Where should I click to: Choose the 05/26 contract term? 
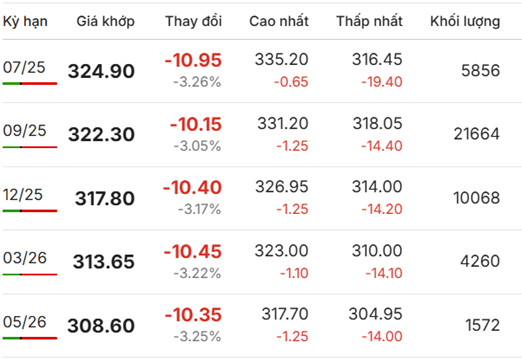pyautogui.click(x=24, y=322)
